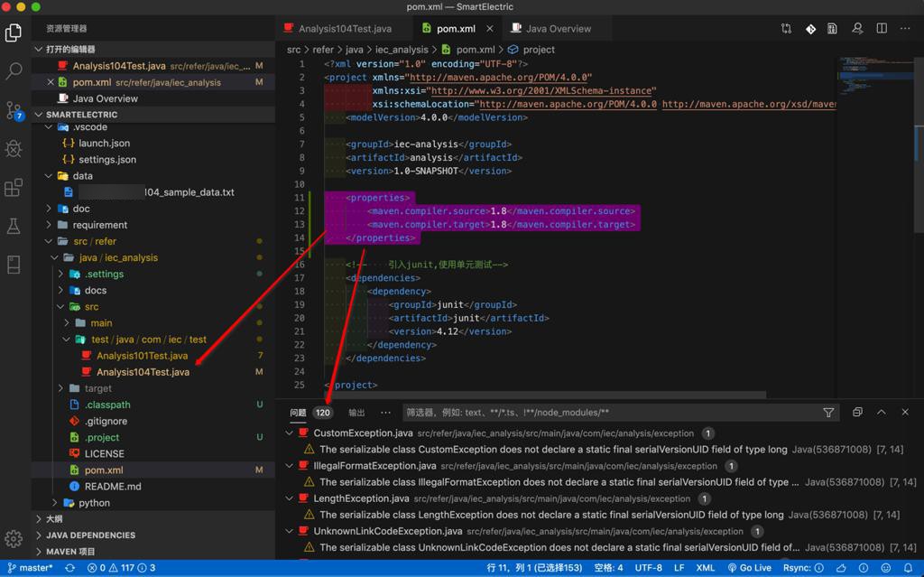Screen dimensions: 924x577
Task: Switch to the Analysis104Test.java editor tab
Action: coord(344,29)
